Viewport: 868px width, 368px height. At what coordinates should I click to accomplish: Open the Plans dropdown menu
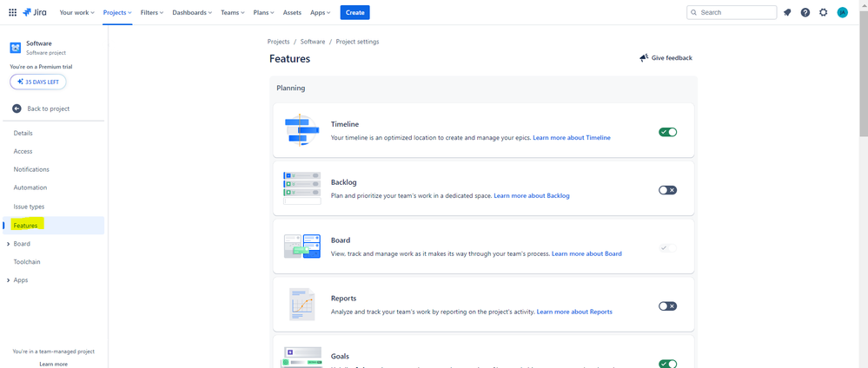pyautogui.click(x=265, y=12)
